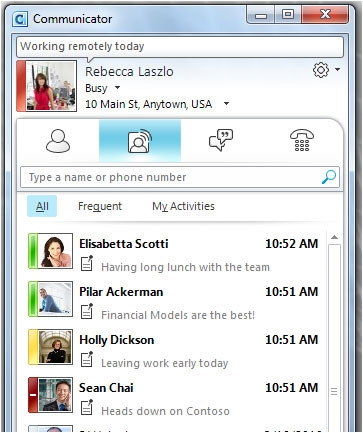The height and width of the screenshot is (433, 363).
Task: Click note icon under Elisabetta Scotti
Action: (87, 263)
